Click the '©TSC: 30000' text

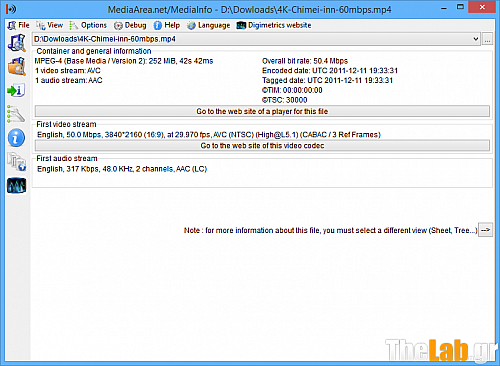[284, 100]
